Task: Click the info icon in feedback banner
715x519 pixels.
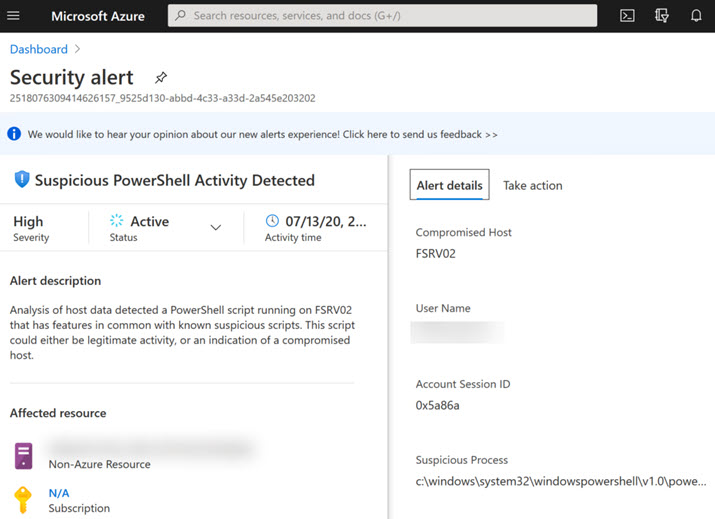Action: click(x=14, y=134)
